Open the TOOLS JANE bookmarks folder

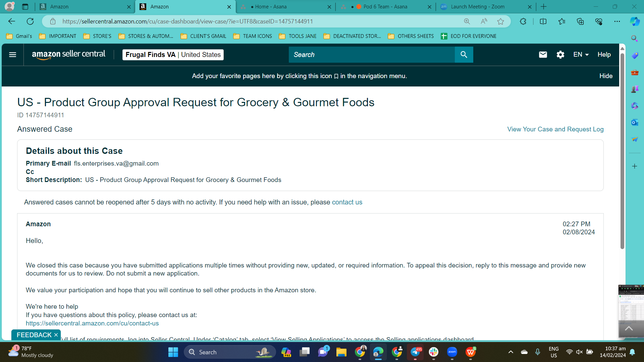(x=298, y=36)
